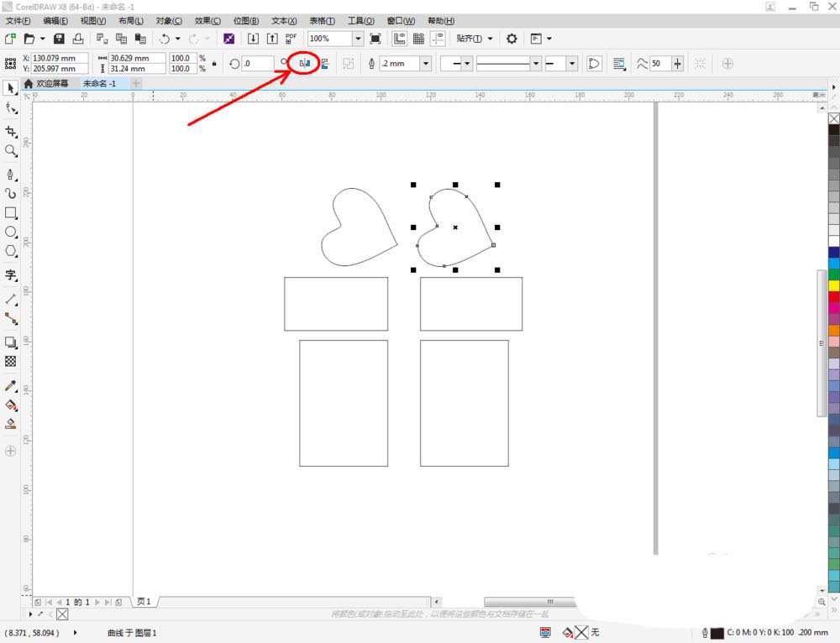This screenshot has width=840, height=643.
Task: Select the Pick tool in toolbox
Action: point(10,88)
